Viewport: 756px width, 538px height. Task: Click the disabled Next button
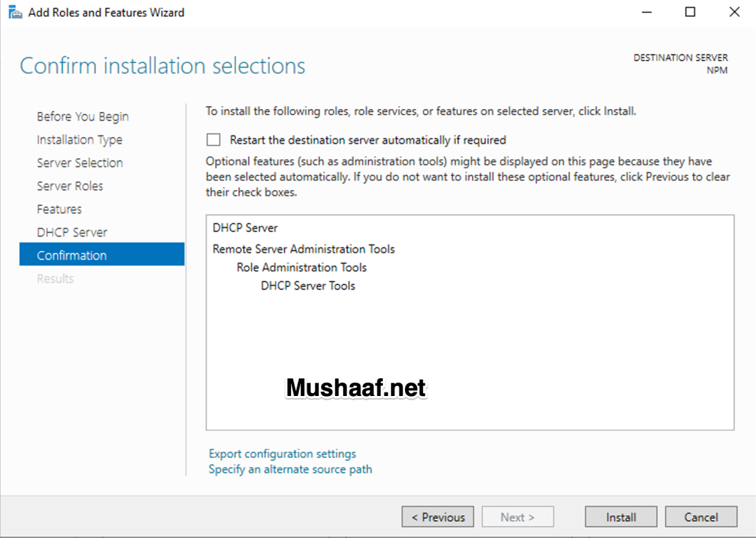pyautogui.click(x=517, y=517)
